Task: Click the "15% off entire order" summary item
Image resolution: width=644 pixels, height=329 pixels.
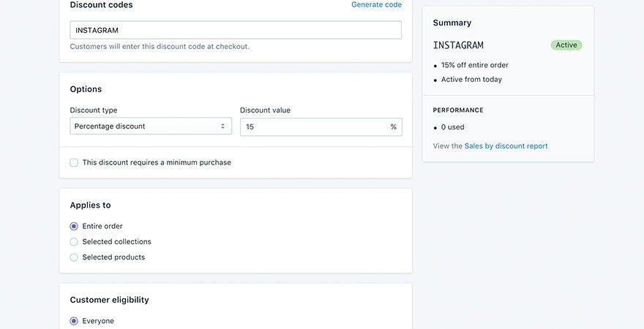Action: 474,65
